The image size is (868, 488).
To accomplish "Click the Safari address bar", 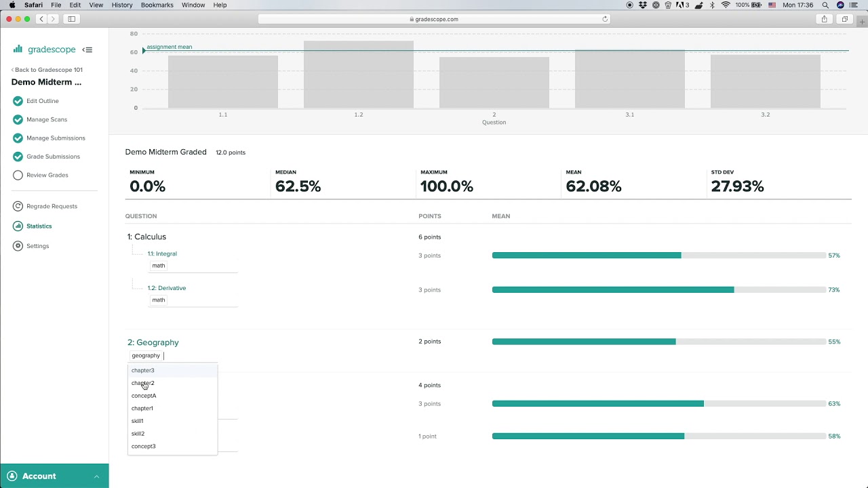I will 434,19.
